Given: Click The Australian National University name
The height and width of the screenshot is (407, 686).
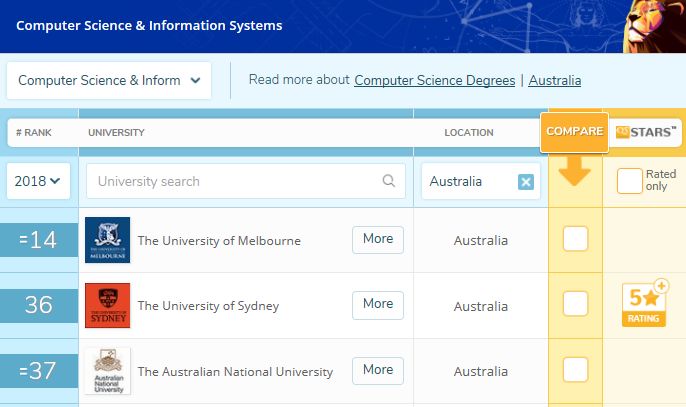Looking at the screenshot, I should pos(235,372).
